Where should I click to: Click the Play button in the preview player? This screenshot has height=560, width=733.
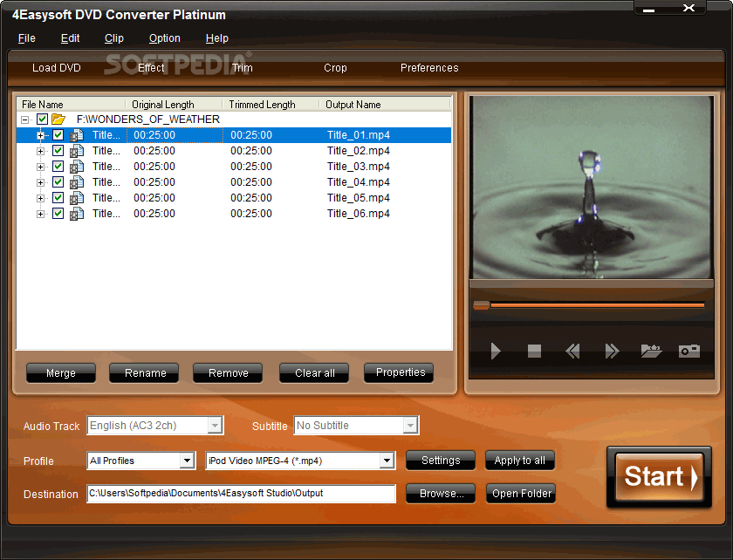[x=496, y=351]
